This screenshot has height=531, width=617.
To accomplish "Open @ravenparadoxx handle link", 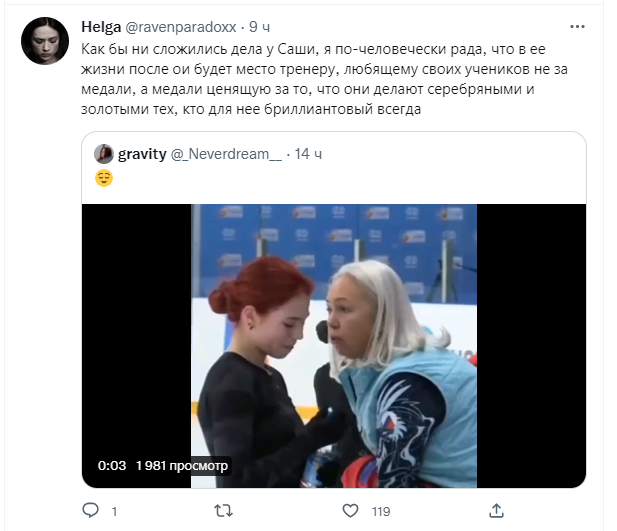I will point(181,27).
